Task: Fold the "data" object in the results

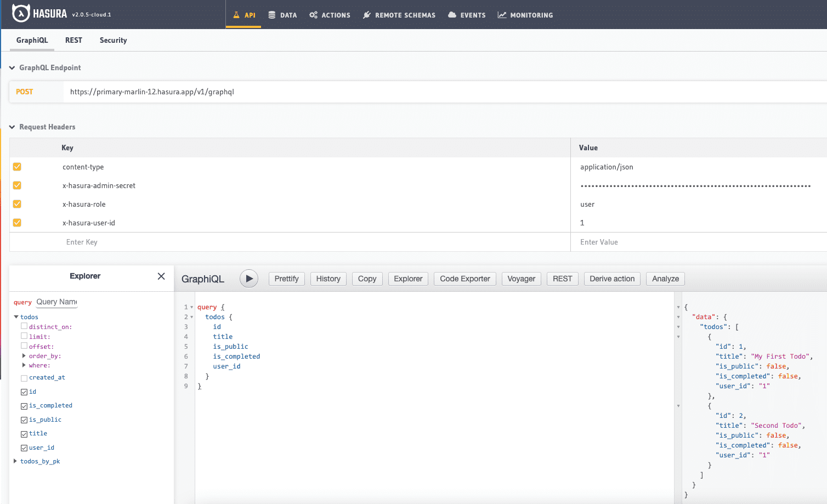Action: pyautogui.click(x=678, y=317)
